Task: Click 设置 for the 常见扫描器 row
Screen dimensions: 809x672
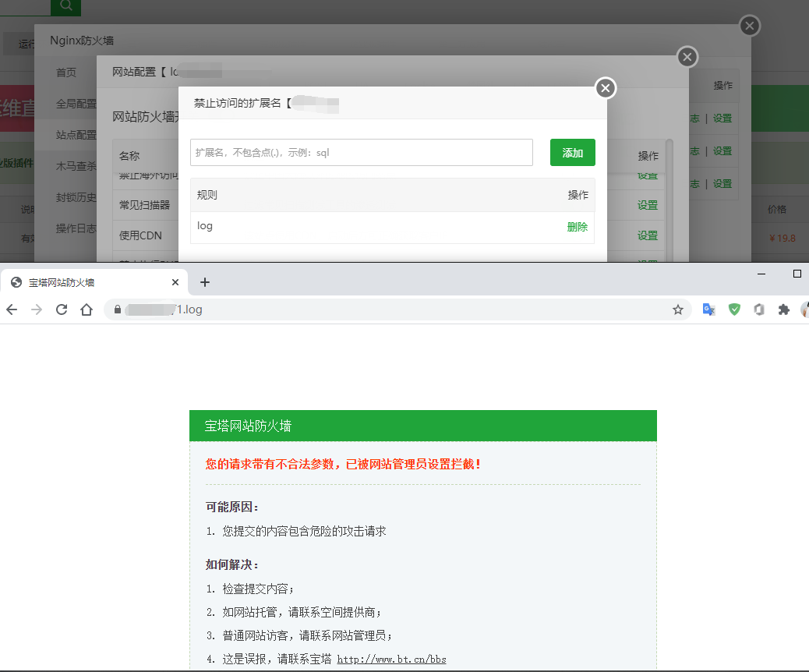Action: click(x=648, y=205)
